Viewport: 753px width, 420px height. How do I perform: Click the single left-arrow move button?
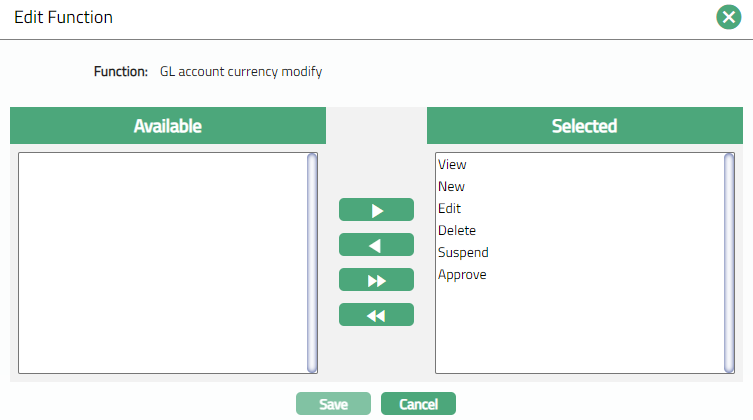point(376,245)
